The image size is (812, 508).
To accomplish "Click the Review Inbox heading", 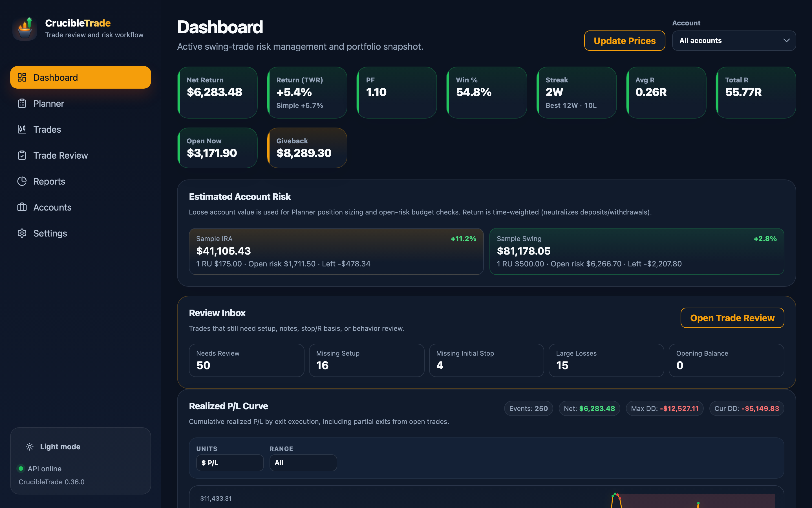I will [217, 313].
